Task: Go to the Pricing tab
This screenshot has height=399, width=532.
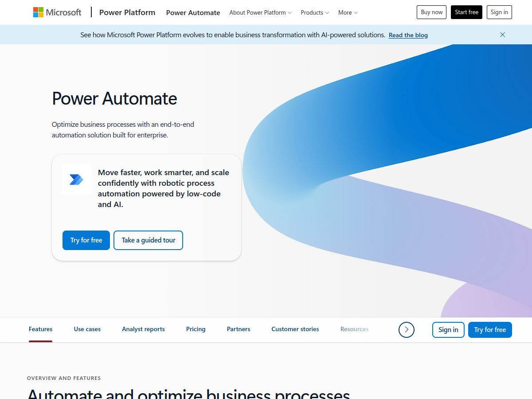Action: coord(196,329)
